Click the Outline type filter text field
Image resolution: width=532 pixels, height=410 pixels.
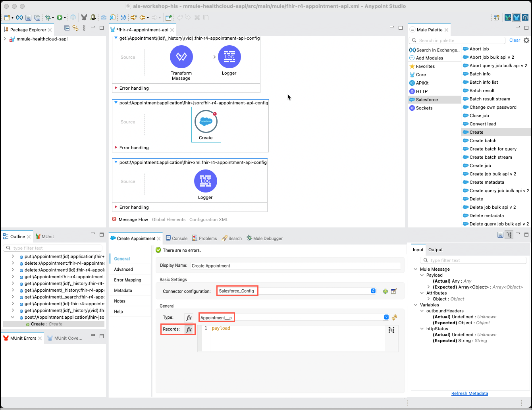pos(54,248)
